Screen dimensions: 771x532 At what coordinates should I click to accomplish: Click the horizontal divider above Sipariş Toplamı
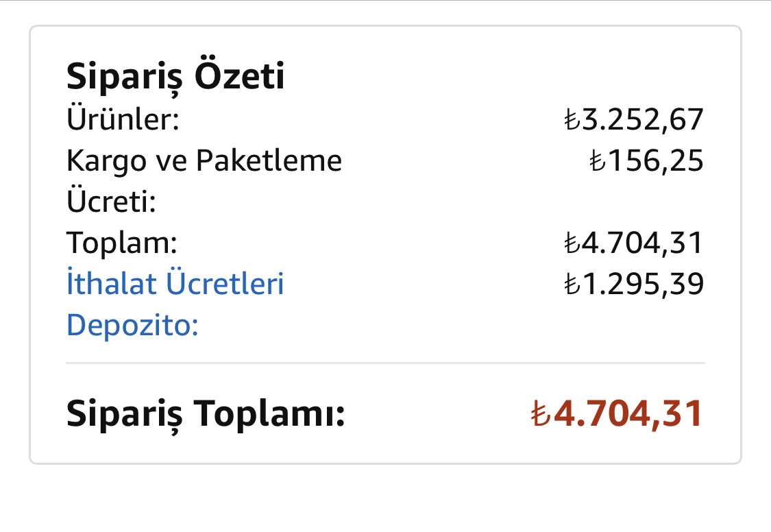click(385, 363)
